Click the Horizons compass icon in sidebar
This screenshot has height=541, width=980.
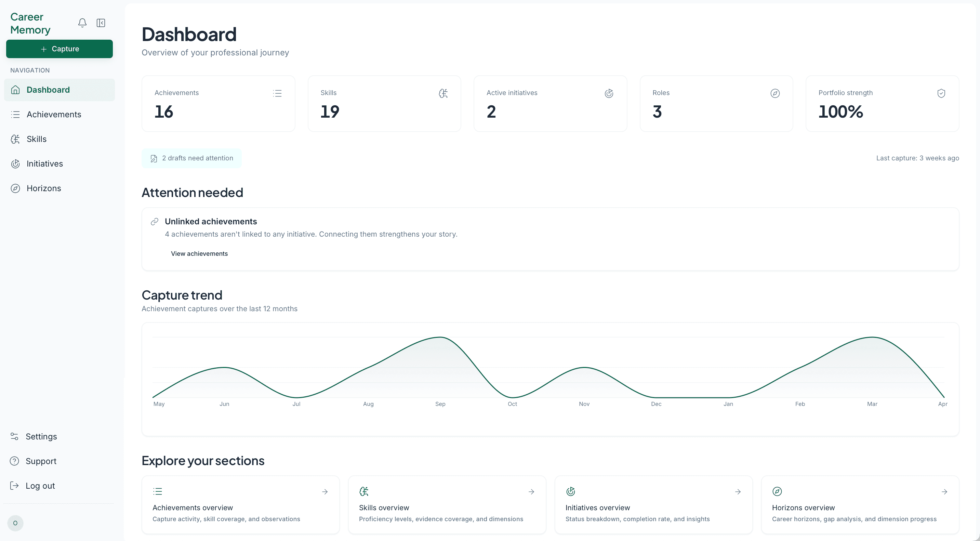pyautogui.click(x=15, y=188)
